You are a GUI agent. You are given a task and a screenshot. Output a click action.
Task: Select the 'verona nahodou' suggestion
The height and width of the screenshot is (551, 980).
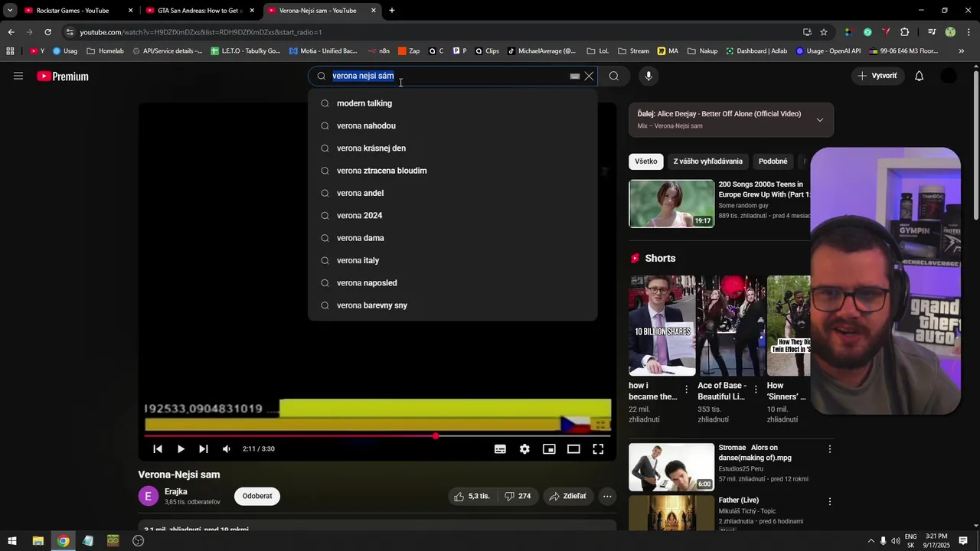pyautogui.click(x=452, y=126)
